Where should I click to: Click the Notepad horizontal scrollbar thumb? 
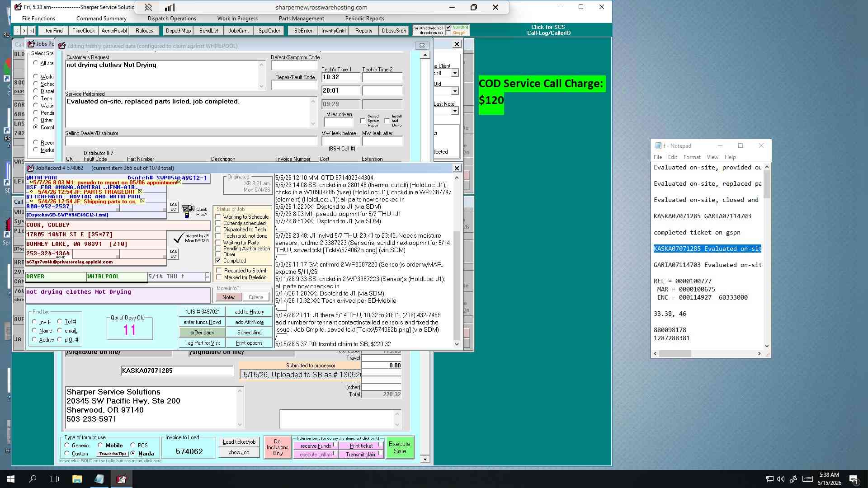pyautogui.click(x=675, y=354)
